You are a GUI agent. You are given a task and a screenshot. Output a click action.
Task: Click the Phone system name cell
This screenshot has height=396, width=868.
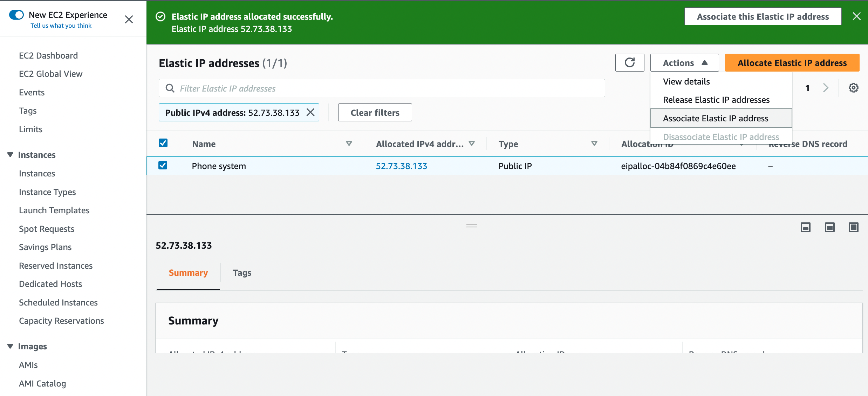pyautogui.click(x=219, y=166)
